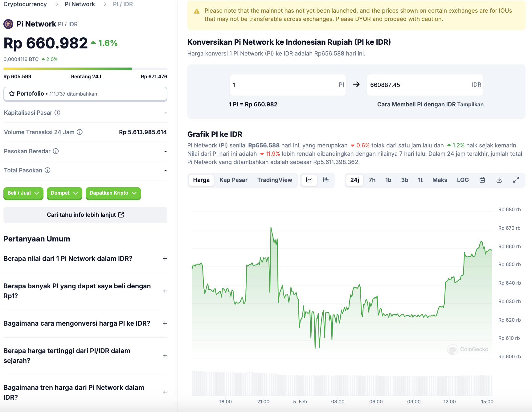Open the Beli / Jual dropdown
The width and height of the screenshot is (532, 412).
coord(23,193)
